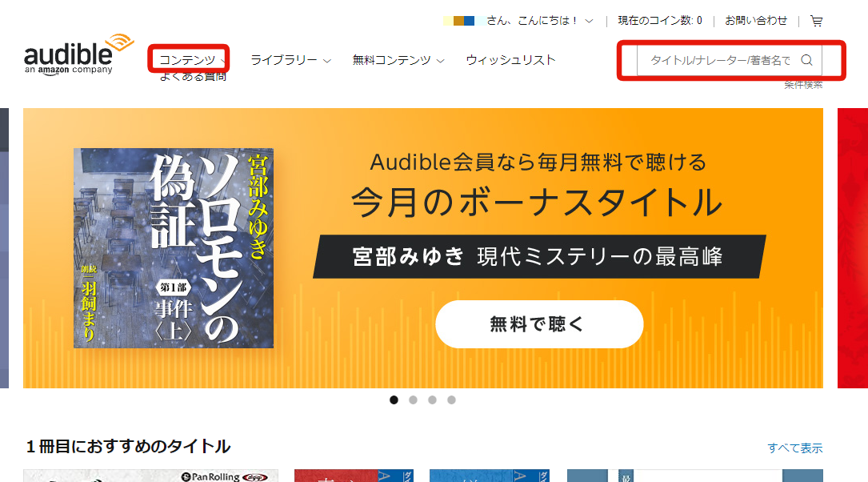Go to Audible logo home

click(78, 54)
